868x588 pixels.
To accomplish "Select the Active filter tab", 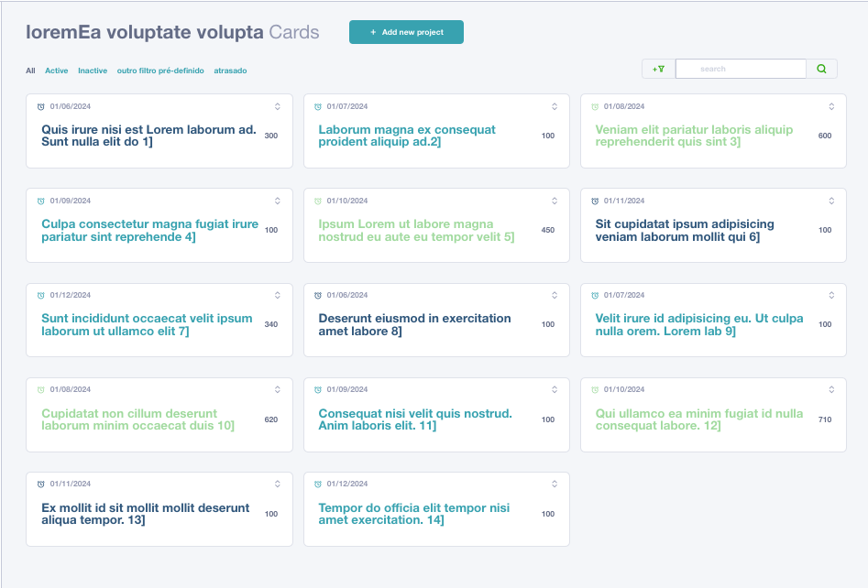I will coord(57,71).
